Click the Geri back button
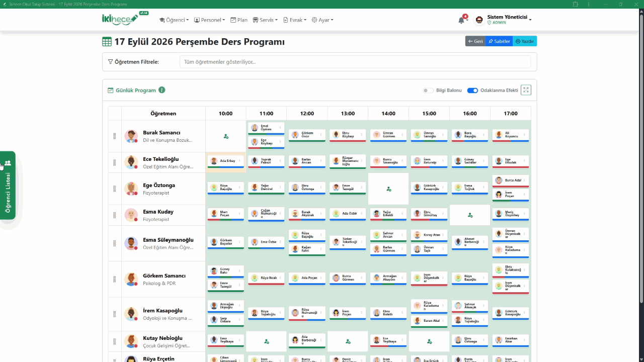Viewport: 644px width, 362px height. [475, 41]
